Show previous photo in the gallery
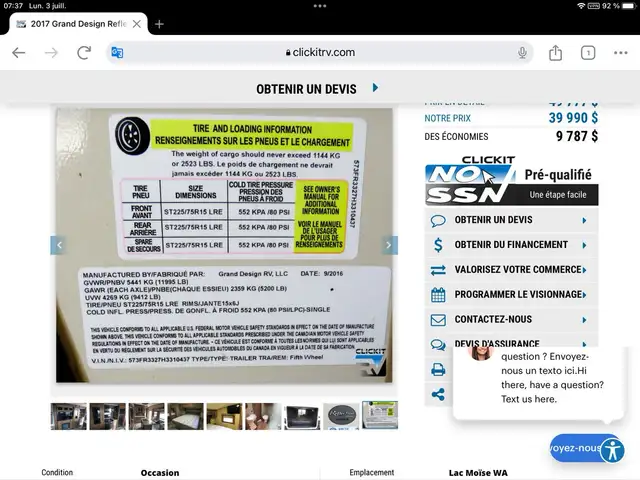 (x=60, y=245)
